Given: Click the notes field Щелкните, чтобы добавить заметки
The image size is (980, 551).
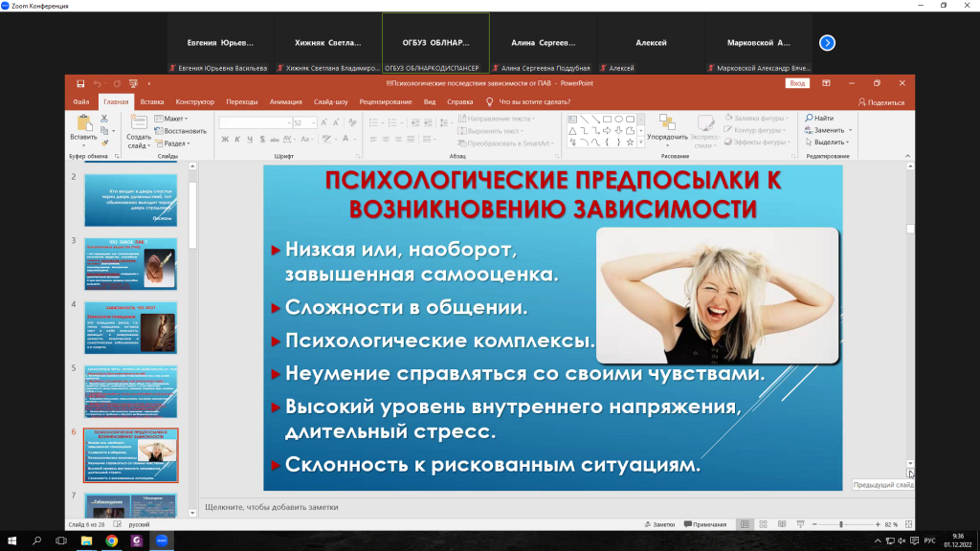Looking at the screenshot, I should (x=271, y=507).
